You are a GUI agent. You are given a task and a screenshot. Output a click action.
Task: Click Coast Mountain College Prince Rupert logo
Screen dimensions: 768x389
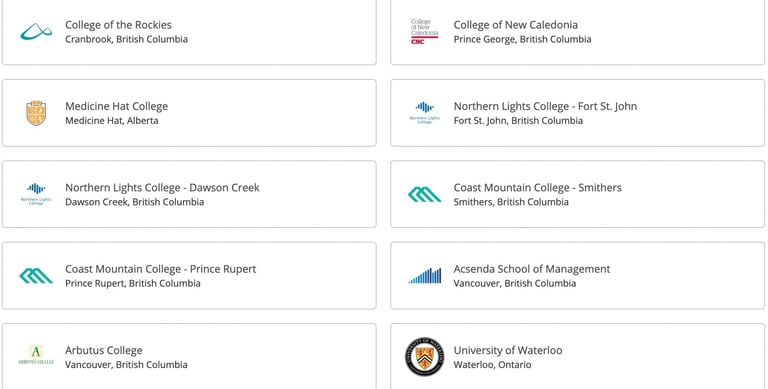pyautogui.click(x=36, y=276)
